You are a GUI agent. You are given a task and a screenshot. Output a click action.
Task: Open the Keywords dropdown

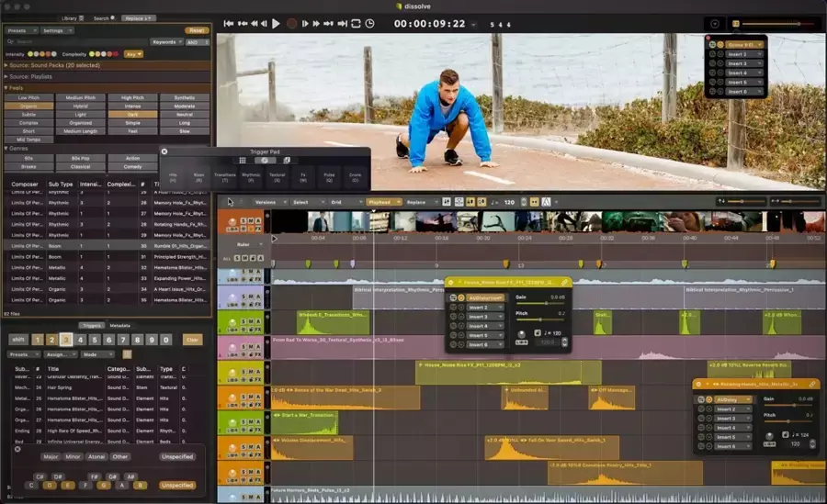168,41
